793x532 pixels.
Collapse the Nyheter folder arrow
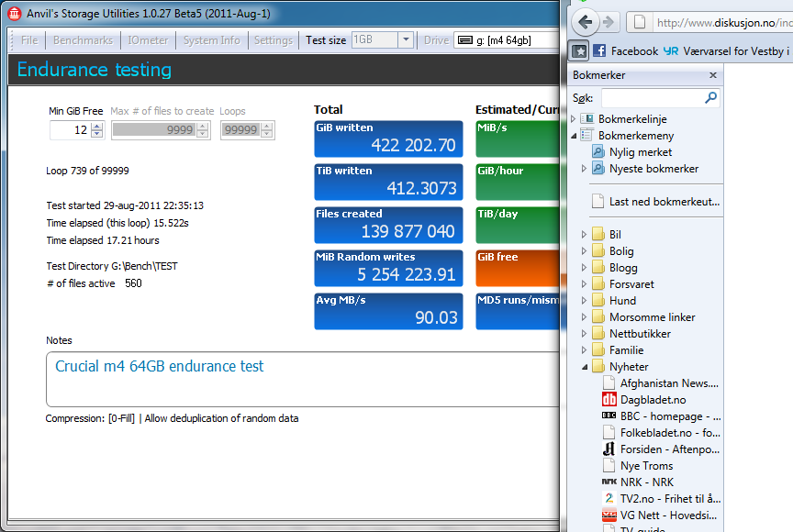click(585, 367)
